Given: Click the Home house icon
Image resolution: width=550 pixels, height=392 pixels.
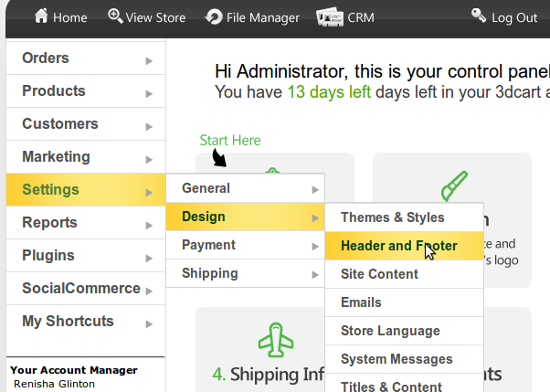Looking at the screenshot, I should [x=41, y=16].
